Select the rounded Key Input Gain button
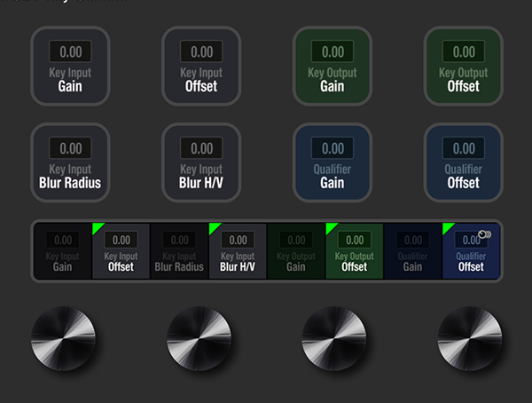 point(70,66)
